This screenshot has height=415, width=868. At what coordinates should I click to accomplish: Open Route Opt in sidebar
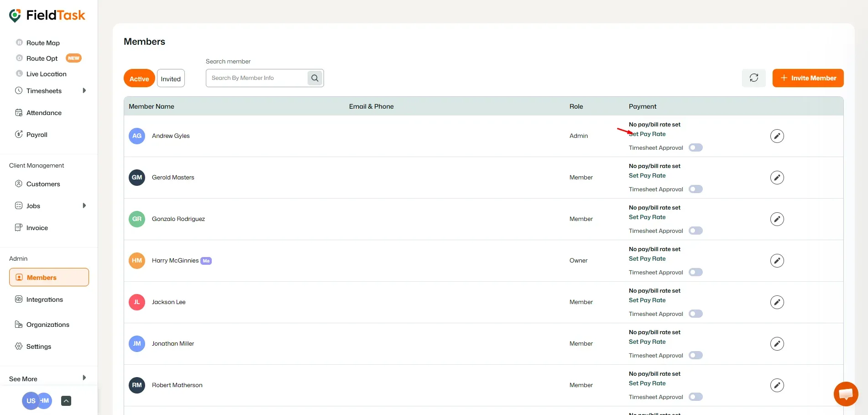(42, 58)
